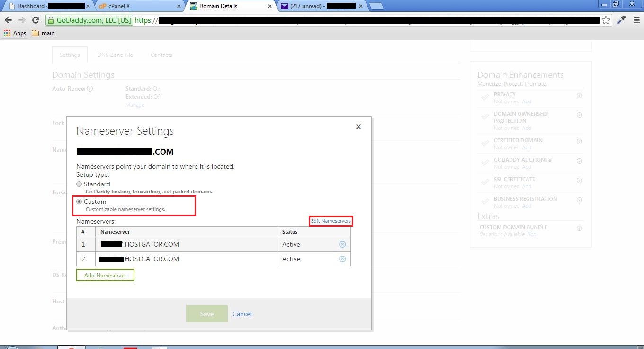Click the Add link under BUSINESS REGISTRATION
Screen dimensions: 644x349
[x=527, y=206]
